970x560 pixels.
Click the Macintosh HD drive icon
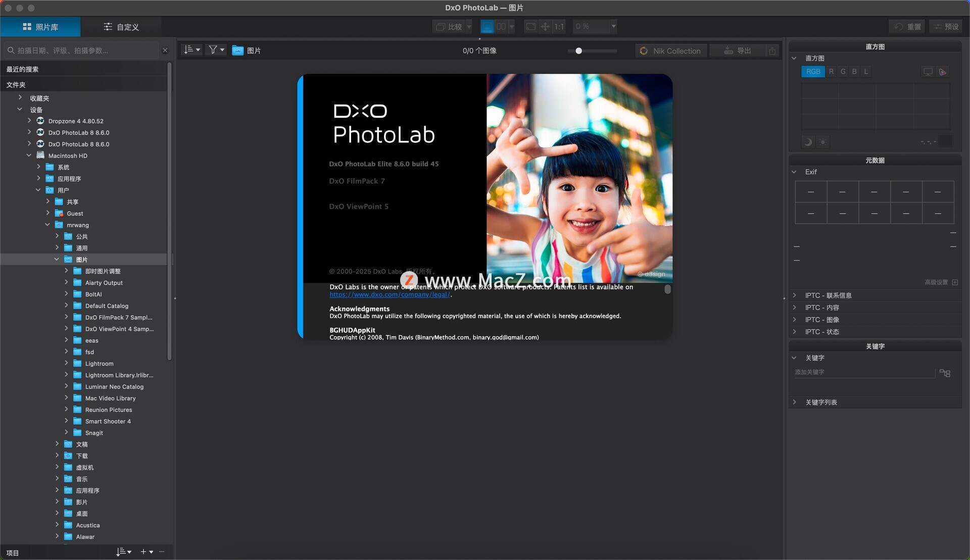[x=40, y=155]
